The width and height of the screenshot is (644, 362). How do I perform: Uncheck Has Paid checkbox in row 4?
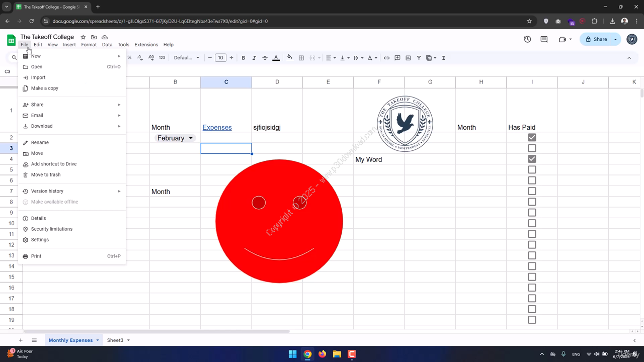532,159
